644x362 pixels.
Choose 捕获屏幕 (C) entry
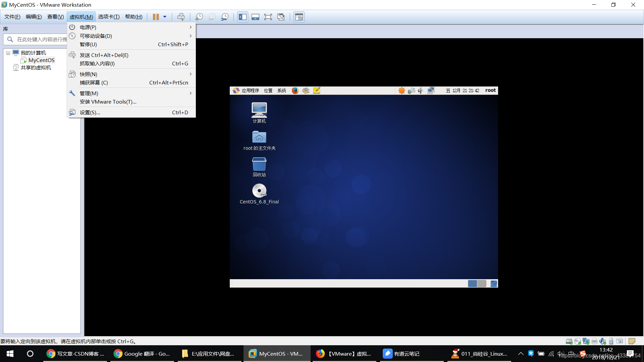pos(131,82)
